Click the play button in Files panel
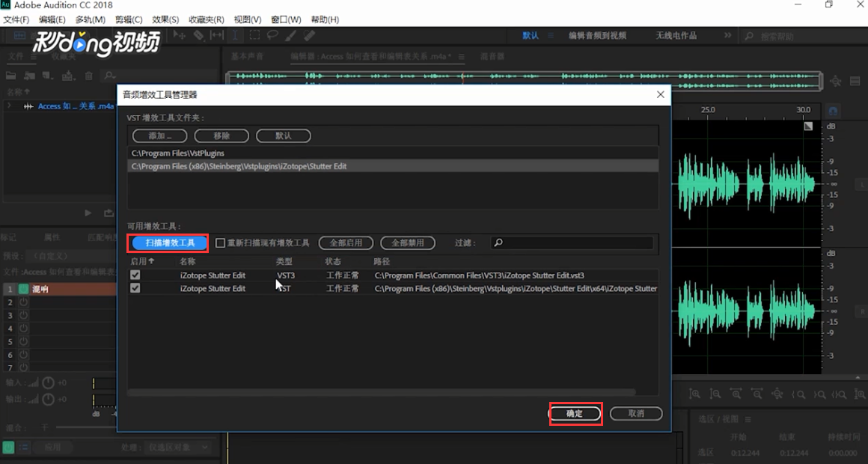The image size is (868, 464). point(88,213)
